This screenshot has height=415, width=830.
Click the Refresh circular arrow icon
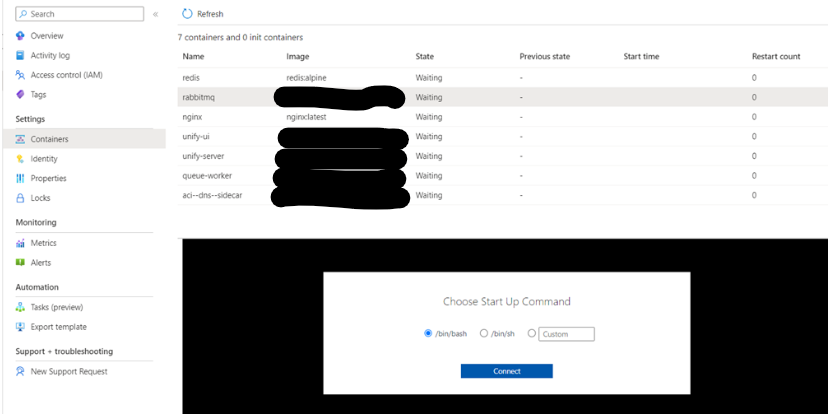pos(187,14)
